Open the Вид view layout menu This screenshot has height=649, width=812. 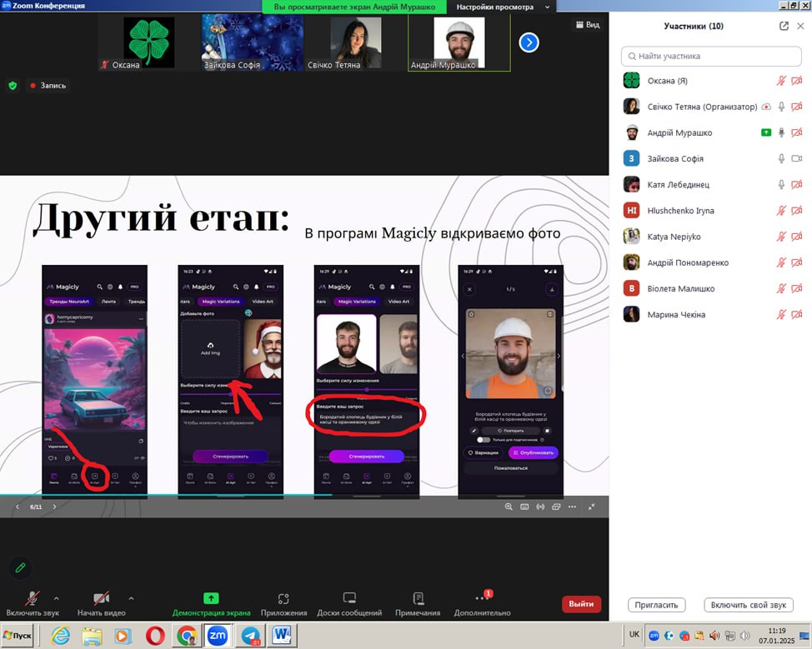(588, 24)
